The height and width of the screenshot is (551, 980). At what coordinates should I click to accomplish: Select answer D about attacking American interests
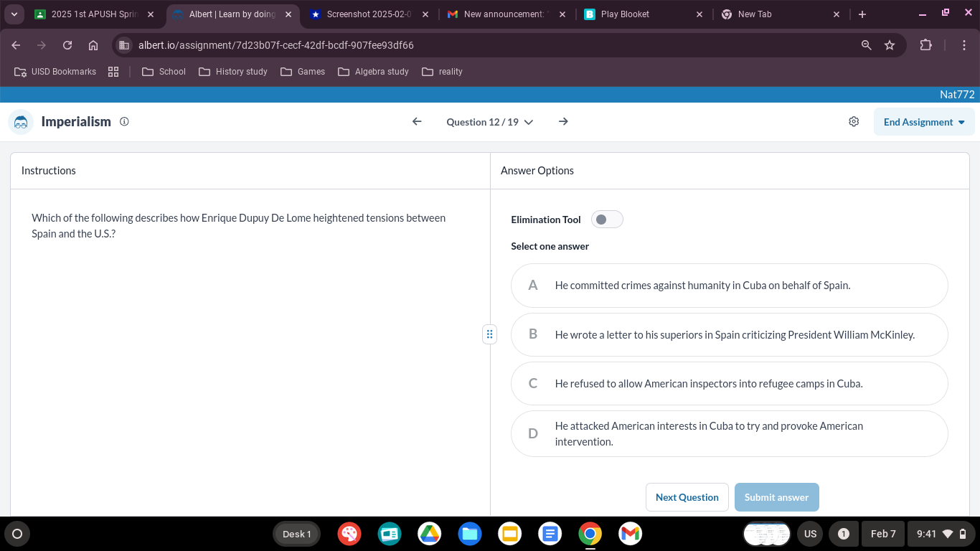tap(729, 434)
